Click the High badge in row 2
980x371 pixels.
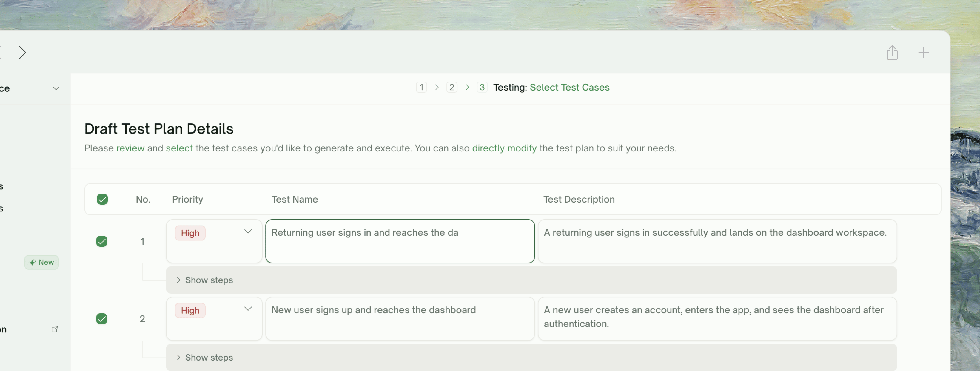(190, 310)
